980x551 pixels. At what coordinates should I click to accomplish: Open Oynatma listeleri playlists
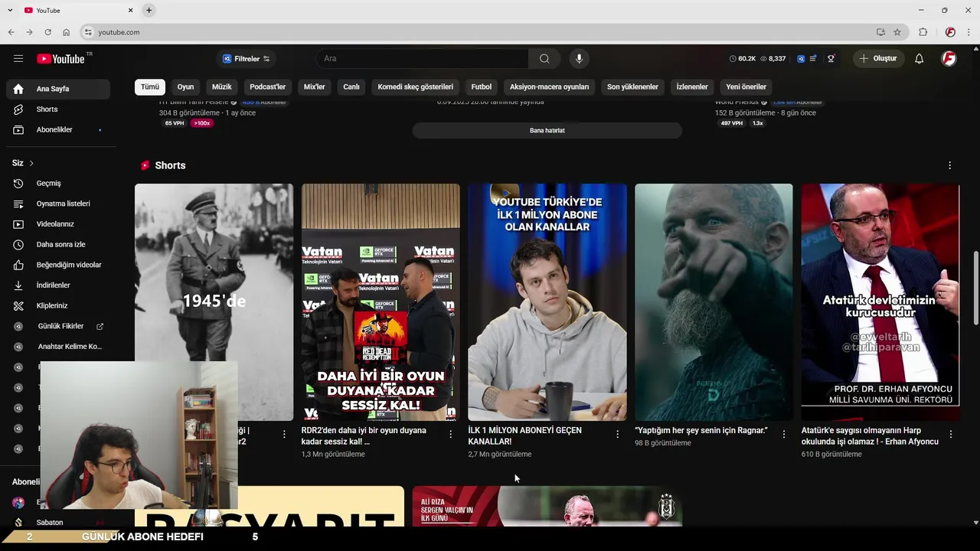pyautogui.click(x=58, y=204)
